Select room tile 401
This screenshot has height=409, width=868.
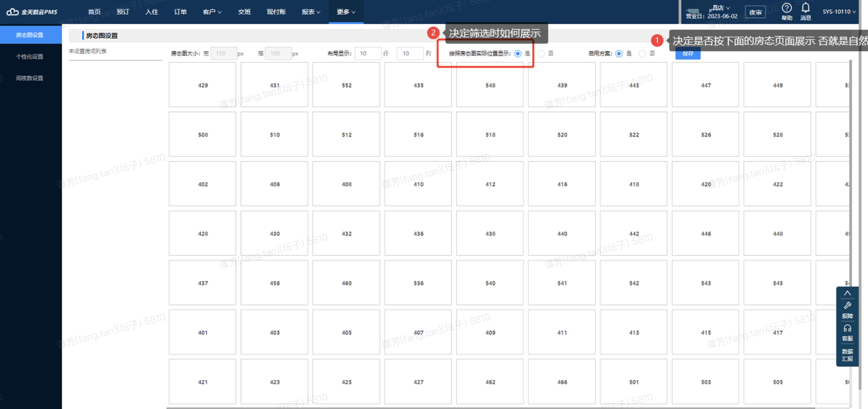pos(202,332)
